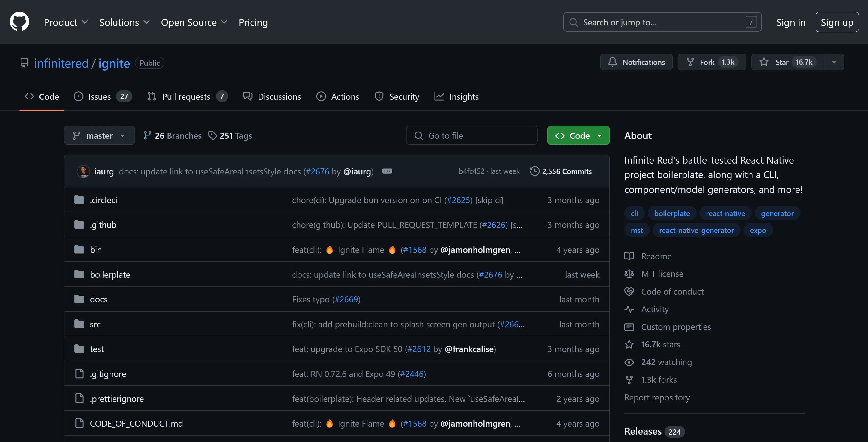Click iaurg's avatar thumbnail
Screen dimensions: 868x442
(x=83, y=171)
